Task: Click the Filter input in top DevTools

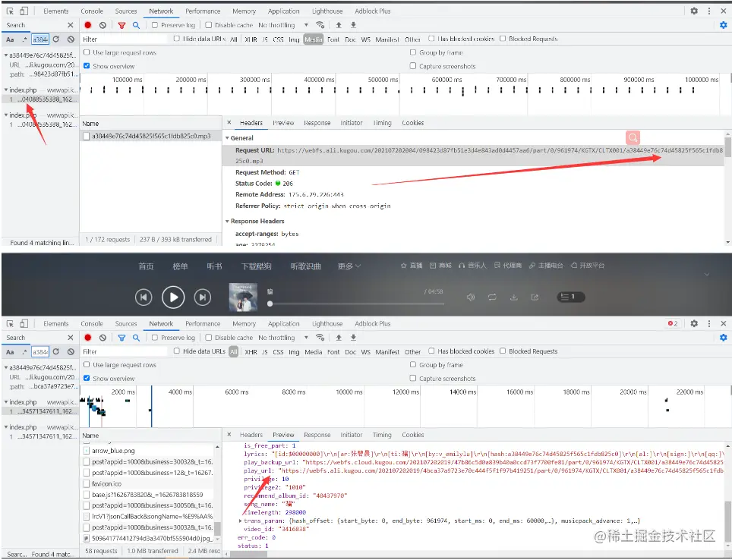Action: pos(125,39)
